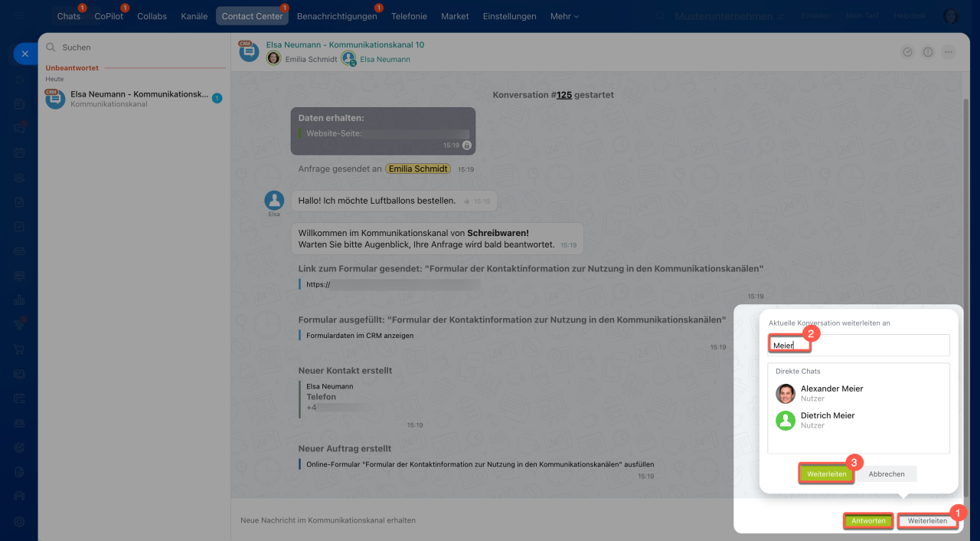Open the hamburger menu in top bar
The width and height of the screenshot is (980, 541).
19,16
